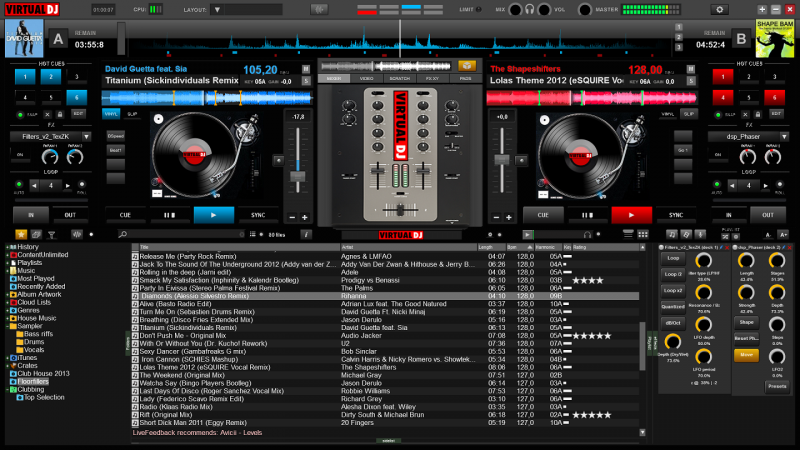Open settings with the gear icon
This screenshot has width=800, height=450.
(x=719, y=9)
